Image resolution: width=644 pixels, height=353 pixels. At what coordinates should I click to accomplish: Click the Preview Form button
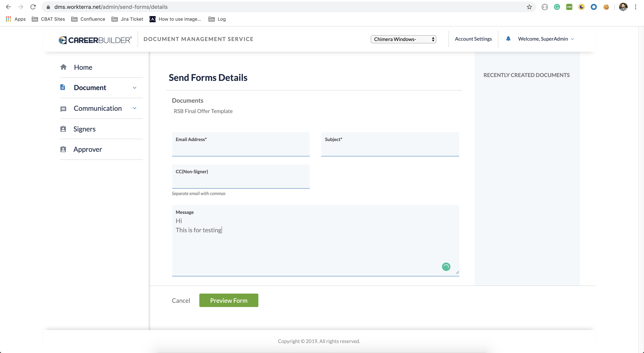pos(228,300)
